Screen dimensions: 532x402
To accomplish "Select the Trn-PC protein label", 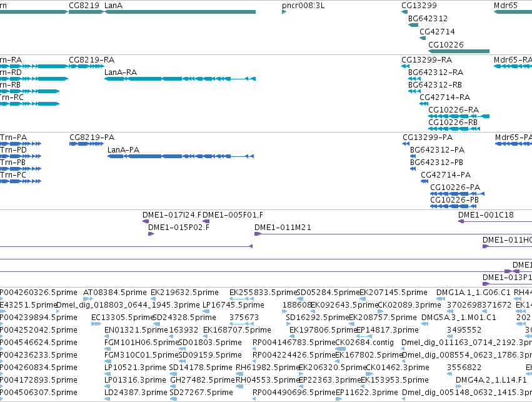I will (13, 175).
